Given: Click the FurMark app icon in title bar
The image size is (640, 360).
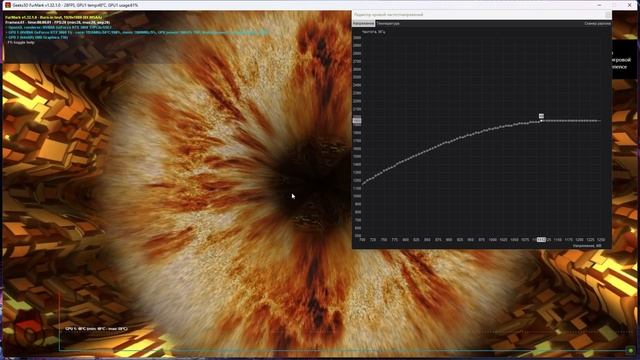Looking at the screenshot, I should [x=7, y=5].
